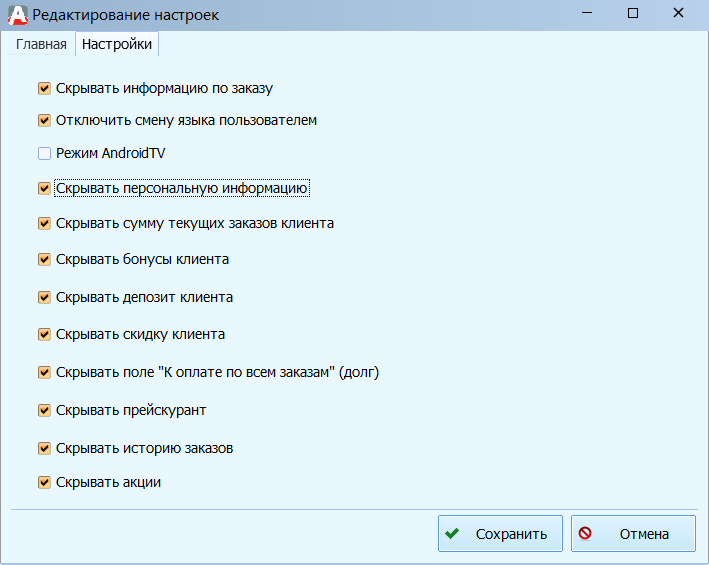709x565 pixels.
Task: Click the Отмена button
Action: [x=633, y=533]
